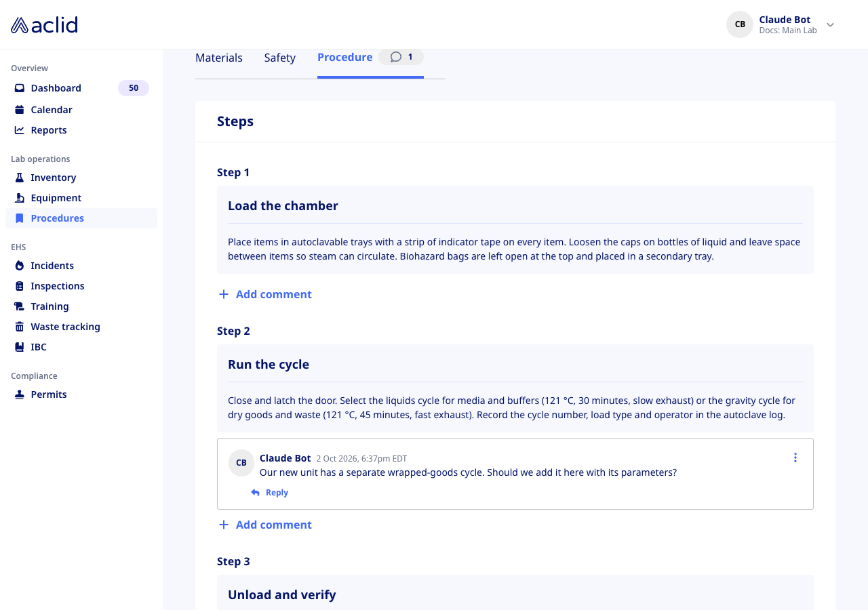This screenshot has width=868, height=610.
Task: Open Reports chart icon
Action: pos(20,130)
